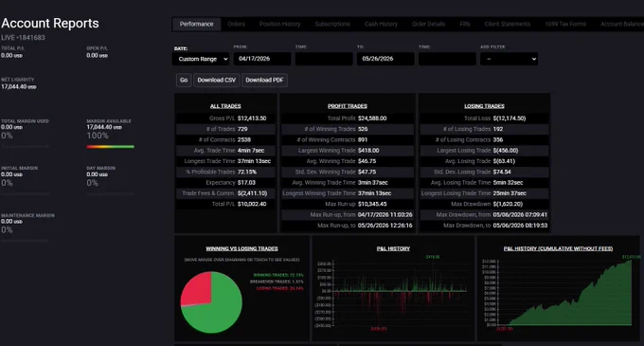Click Std. Dev. Losing Trade value $74.54
The image size is (644, 346).
click(502, 172)
